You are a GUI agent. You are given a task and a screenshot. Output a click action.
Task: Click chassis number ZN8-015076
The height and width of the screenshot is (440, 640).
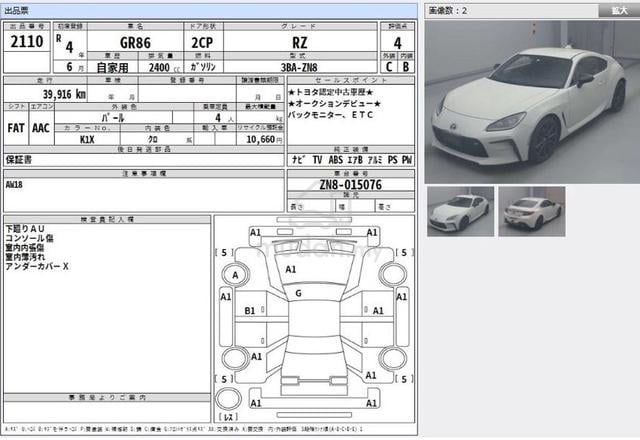[351, 185]
